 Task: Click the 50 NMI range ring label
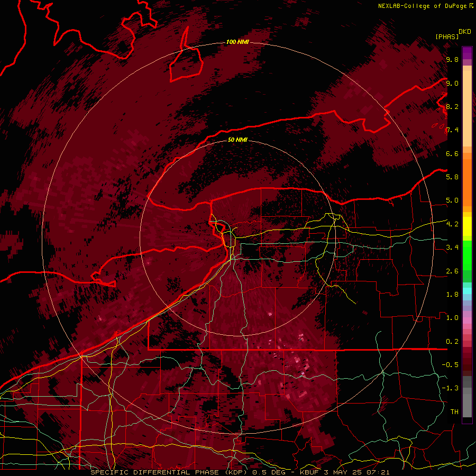click(237, 140)
